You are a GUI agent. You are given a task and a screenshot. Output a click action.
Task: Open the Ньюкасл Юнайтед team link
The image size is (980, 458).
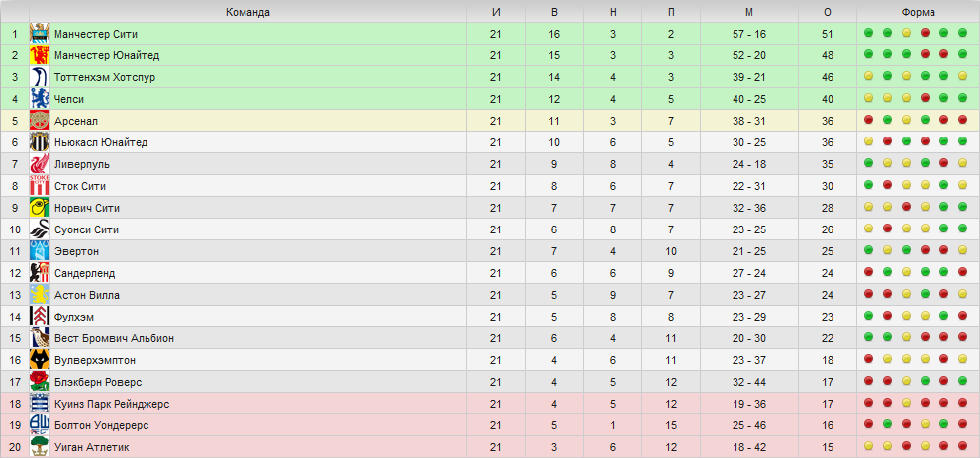[101, 143]
